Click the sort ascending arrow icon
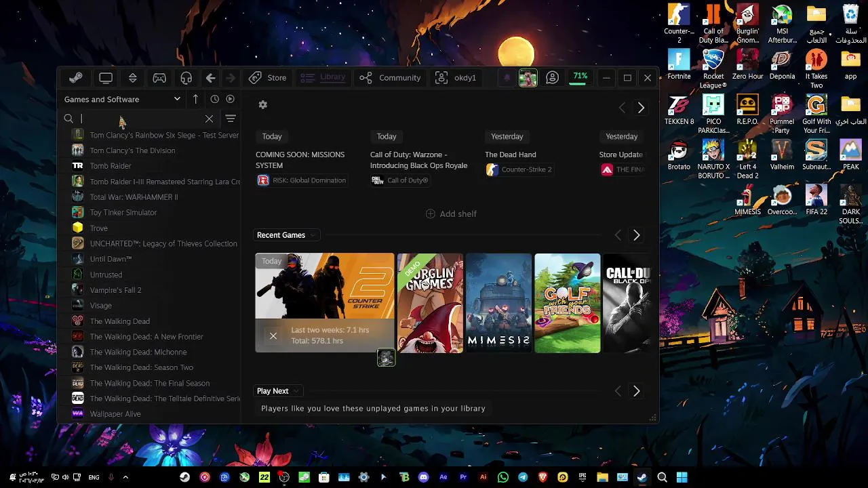 (x=195, y=99)
